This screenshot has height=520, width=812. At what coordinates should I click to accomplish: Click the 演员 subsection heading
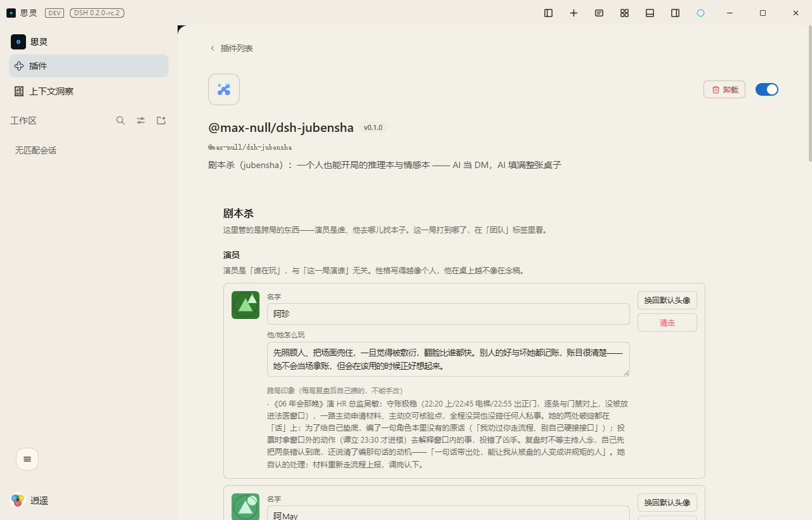click(232, 255)
